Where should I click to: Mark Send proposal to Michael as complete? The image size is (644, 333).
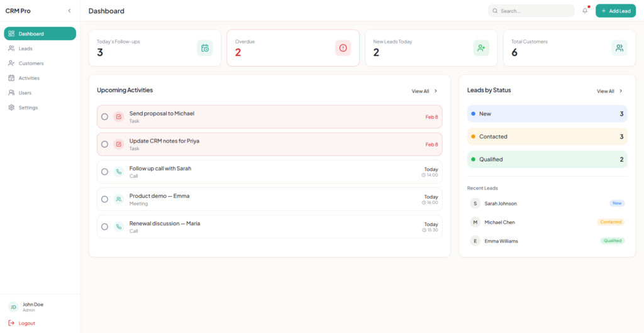(x=104, y=117)
